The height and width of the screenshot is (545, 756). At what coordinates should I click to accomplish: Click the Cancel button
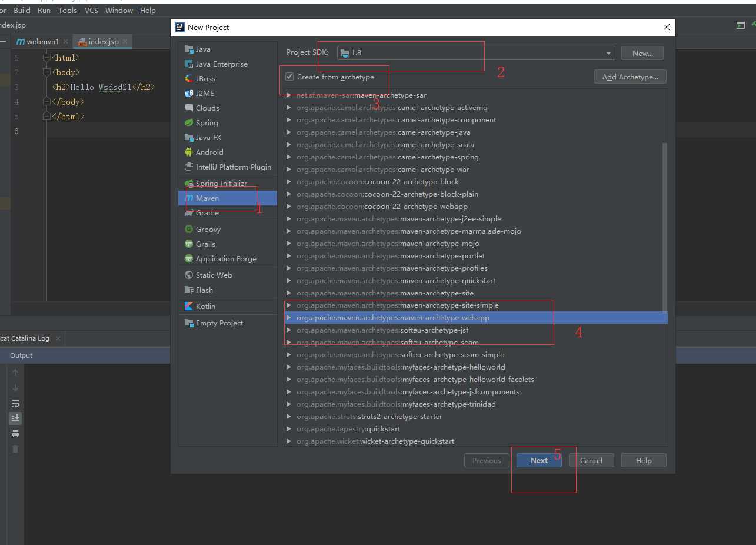pyautogui.click(x=591, y=461)
